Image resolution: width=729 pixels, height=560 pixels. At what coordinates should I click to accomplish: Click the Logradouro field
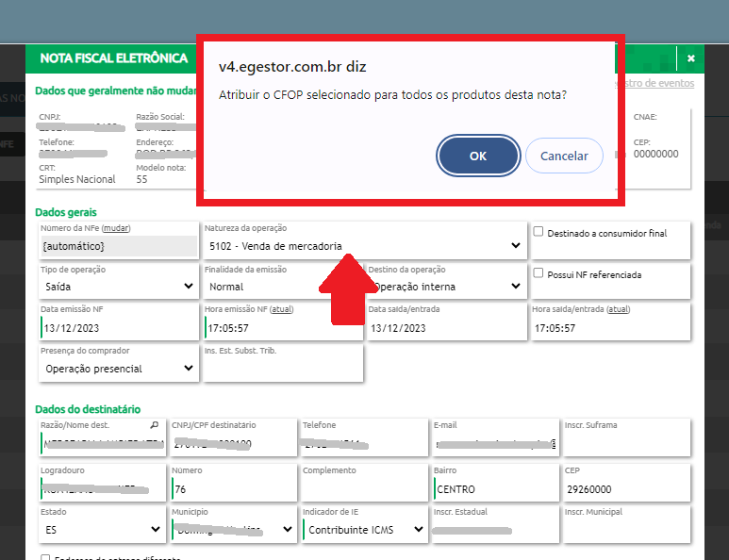(103, 489)
